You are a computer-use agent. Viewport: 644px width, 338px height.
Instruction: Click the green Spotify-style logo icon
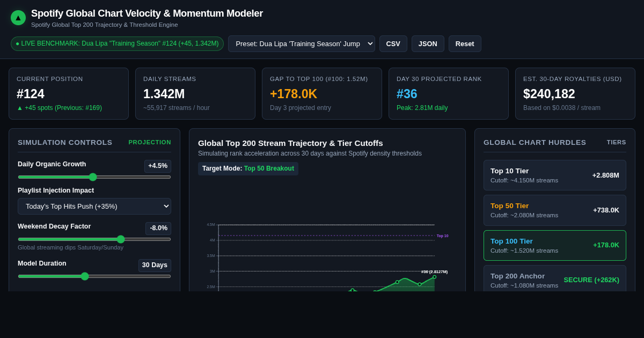(x=18, y=18)
